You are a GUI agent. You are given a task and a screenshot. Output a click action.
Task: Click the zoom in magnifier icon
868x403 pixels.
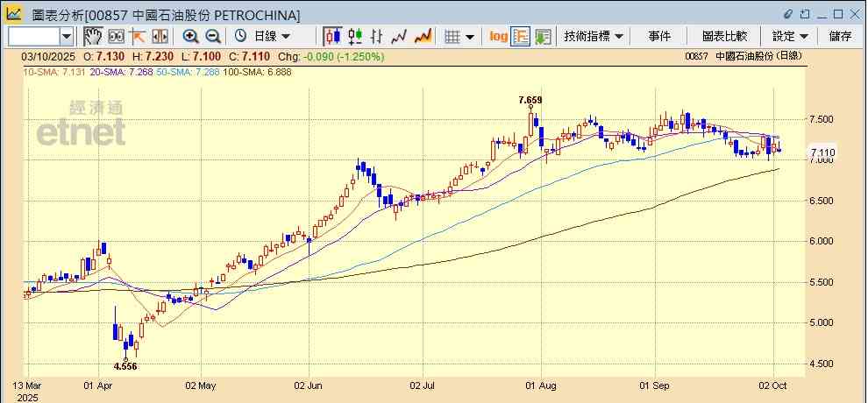point(190,36)
